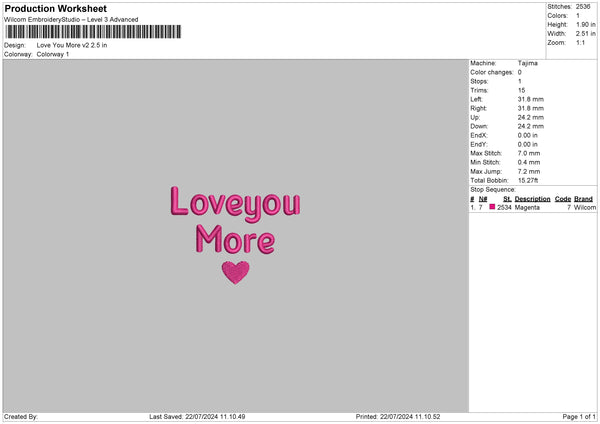The width and height of the screenshot is (600, 424).
Task: Select design name Love You More v2 2.5 in
Action: coord(72,45)
